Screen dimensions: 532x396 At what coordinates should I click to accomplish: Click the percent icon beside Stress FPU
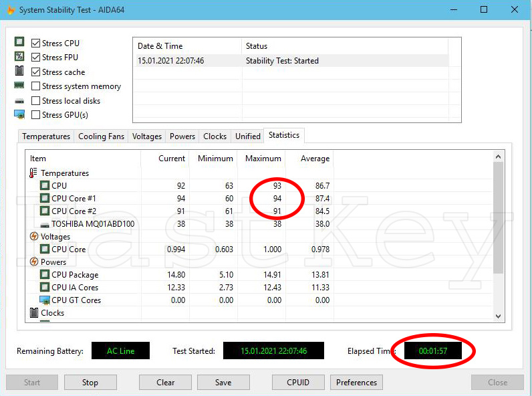[x=19, y=56]
